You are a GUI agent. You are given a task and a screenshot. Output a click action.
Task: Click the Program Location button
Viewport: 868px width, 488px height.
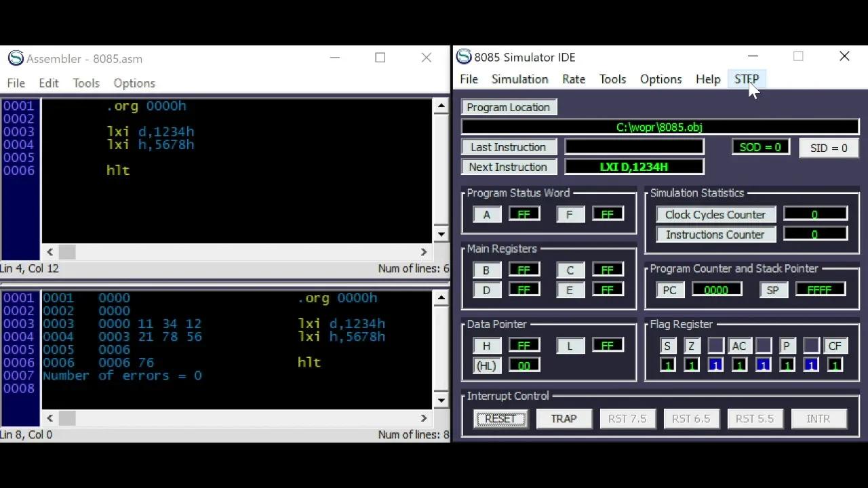[x=508, y=107]
